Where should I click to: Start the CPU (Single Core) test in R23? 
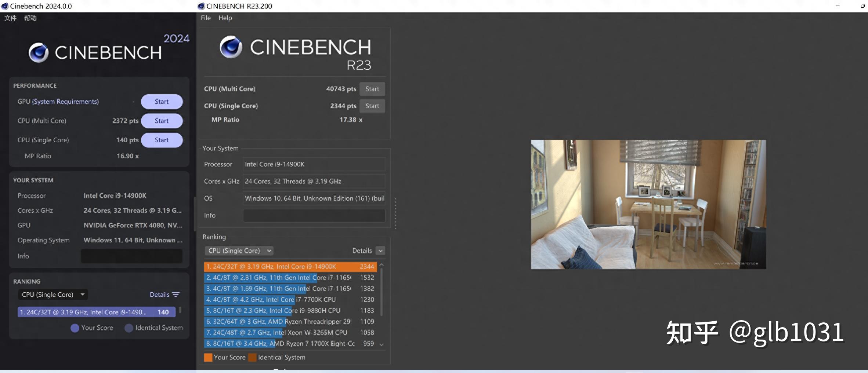coord(372,106)
